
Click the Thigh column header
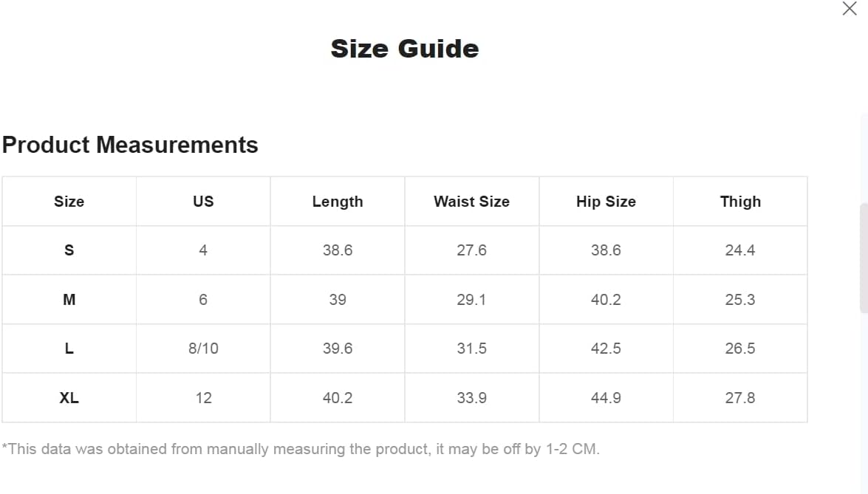(x=740, y=202)
